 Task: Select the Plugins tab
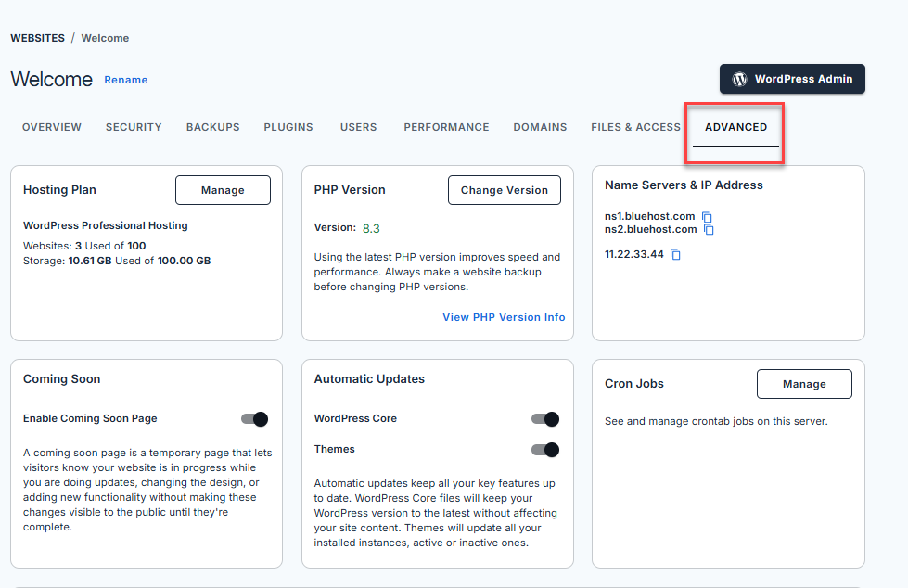point(288,127)
